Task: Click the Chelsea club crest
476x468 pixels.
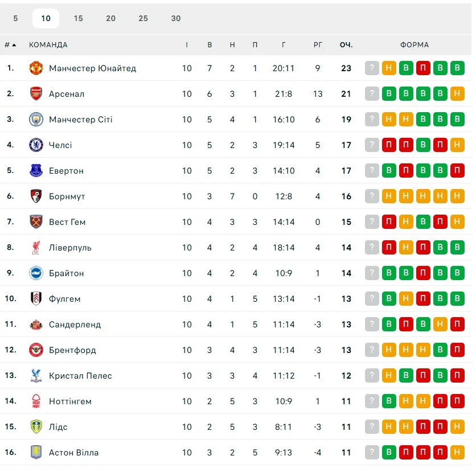Action: [36, 145]
